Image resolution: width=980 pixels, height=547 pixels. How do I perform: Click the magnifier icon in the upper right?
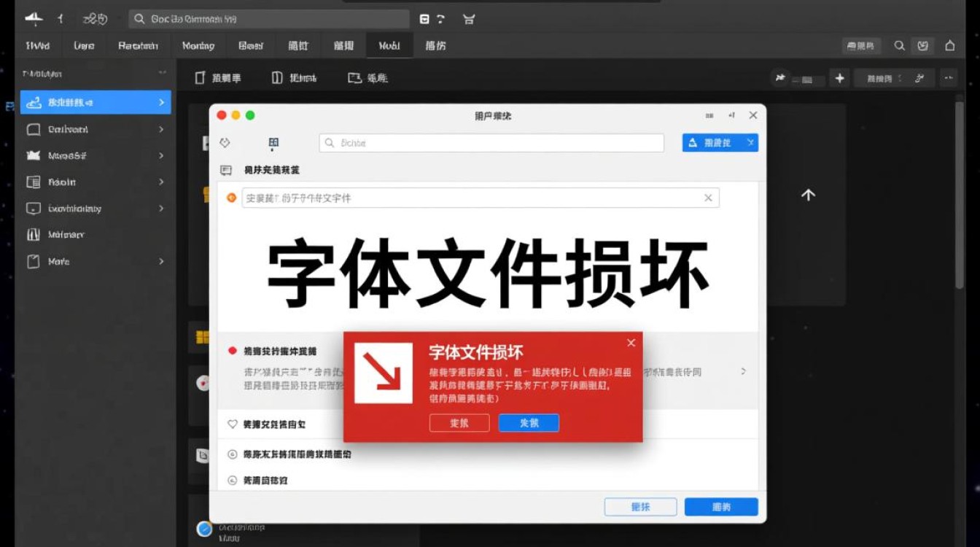[900, 45]
